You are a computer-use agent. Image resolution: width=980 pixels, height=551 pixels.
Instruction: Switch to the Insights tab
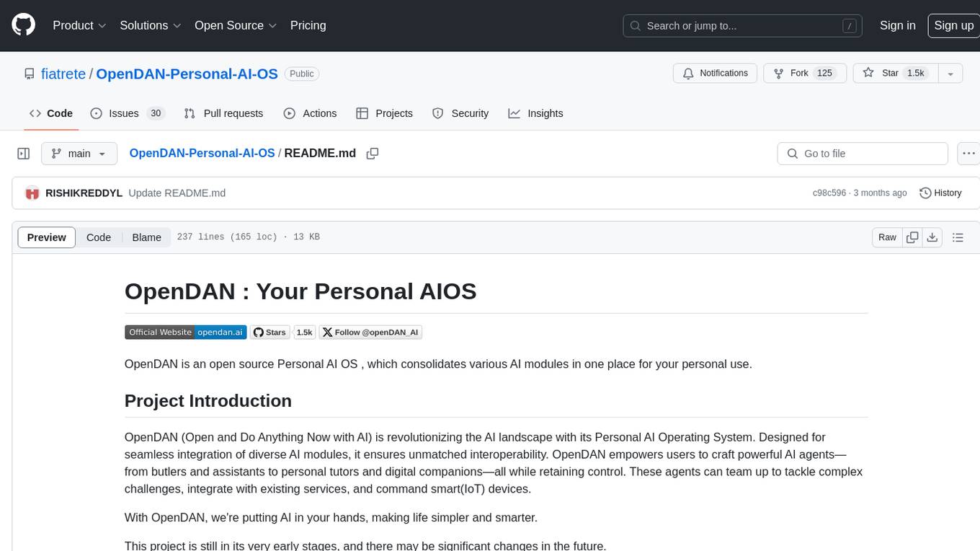pos(535,113)
